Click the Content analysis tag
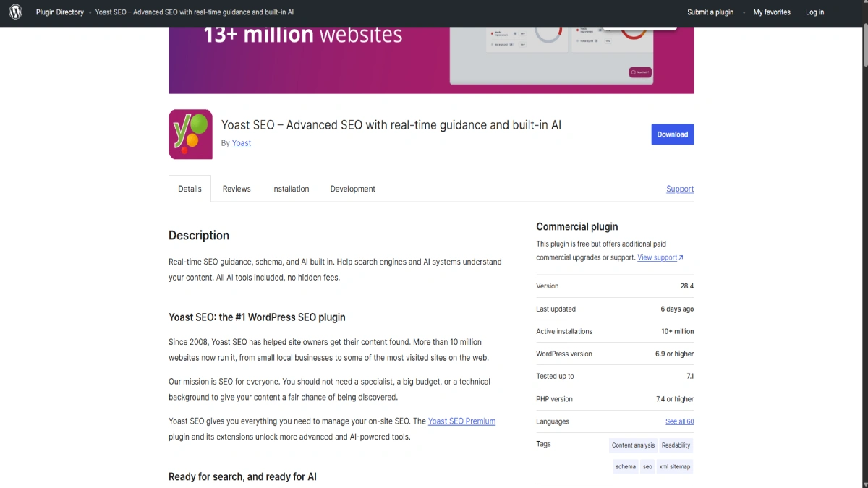868x488 pixels. coord(633,445)
